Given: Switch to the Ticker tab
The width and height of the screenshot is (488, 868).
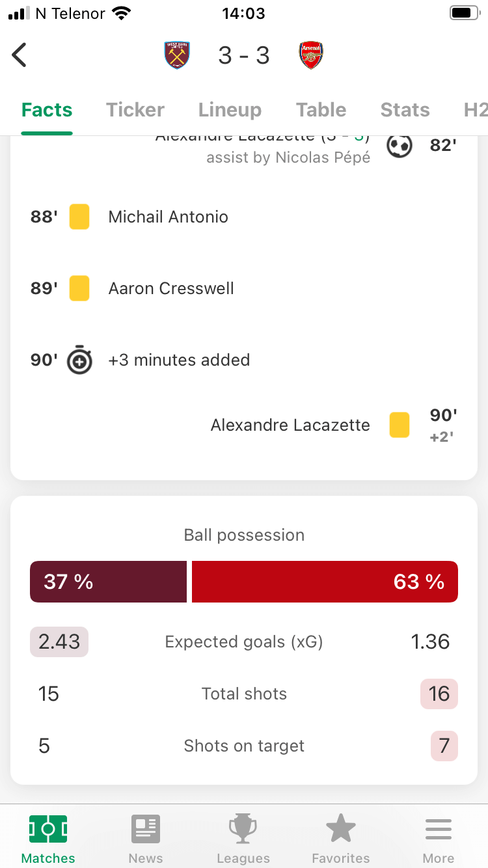Looking at the screenshot, I should 135,109.
